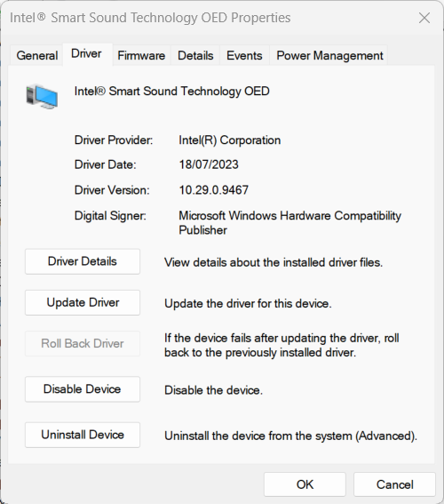Click the Update Driver button
444x504 pixels.
point(83,302)
